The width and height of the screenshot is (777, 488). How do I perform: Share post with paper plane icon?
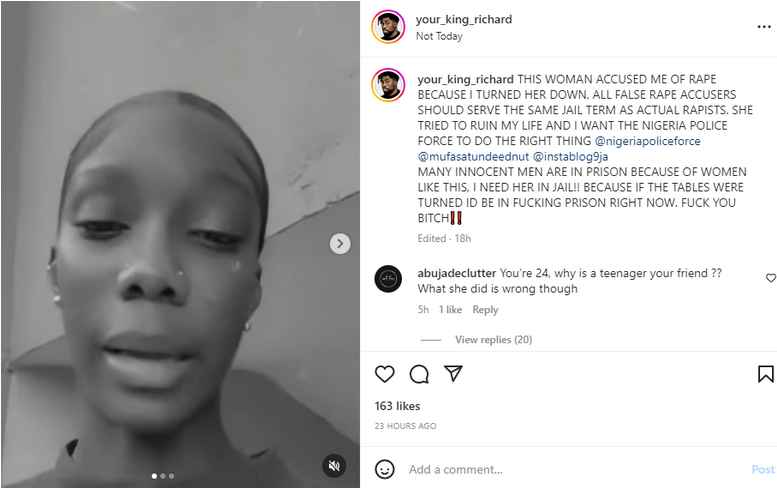453,373
